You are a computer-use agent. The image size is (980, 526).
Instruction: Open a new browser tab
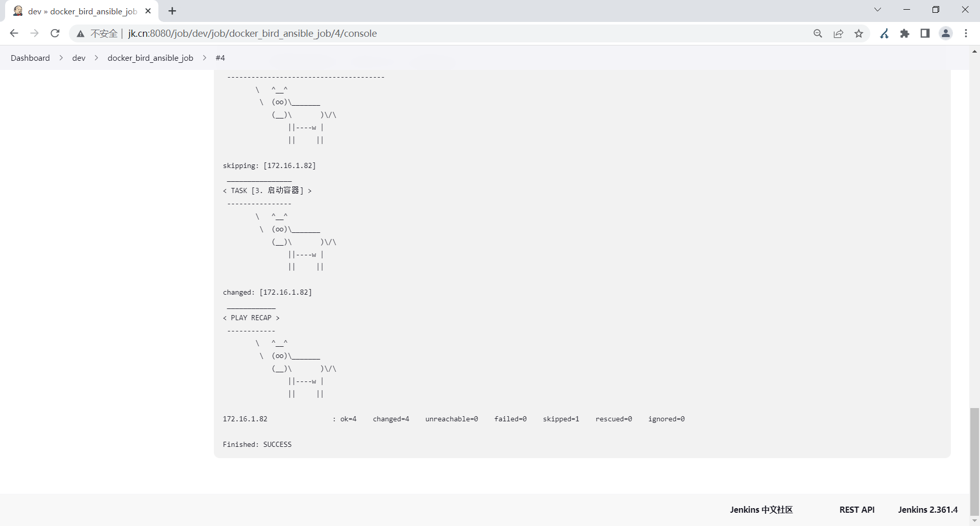pyautogui.click(x=173, y=11)
